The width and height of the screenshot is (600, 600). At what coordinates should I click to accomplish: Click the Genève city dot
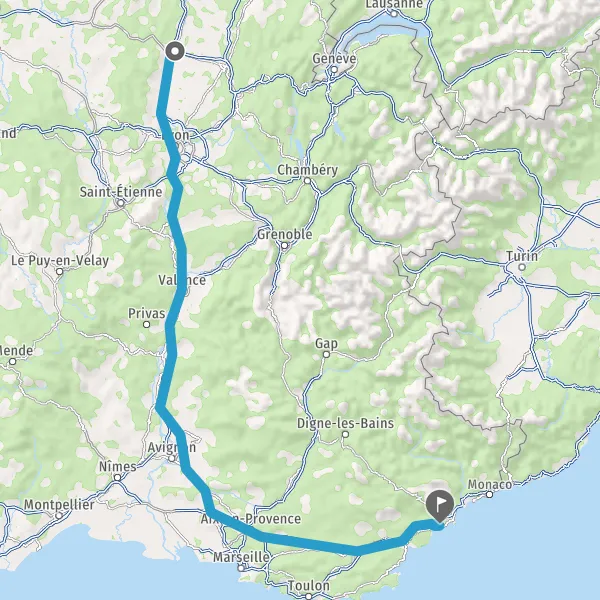(334, 70)
